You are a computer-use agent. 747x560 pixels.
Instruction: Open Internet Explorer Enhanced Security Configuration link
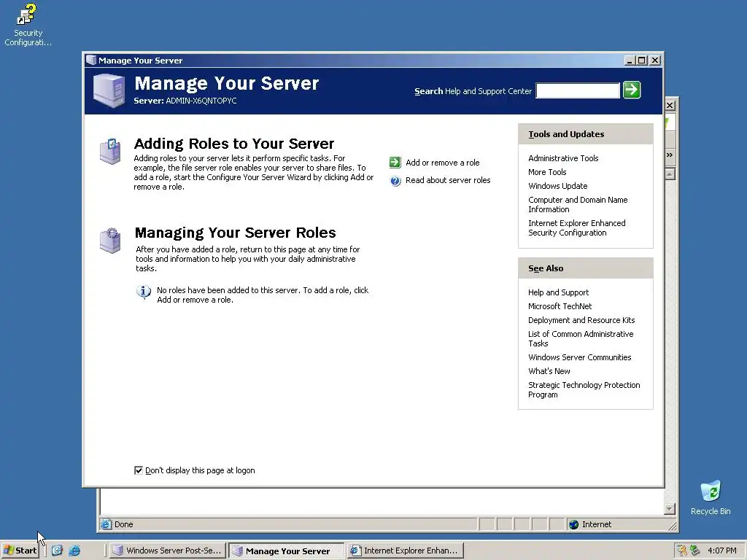click(576, 227)
